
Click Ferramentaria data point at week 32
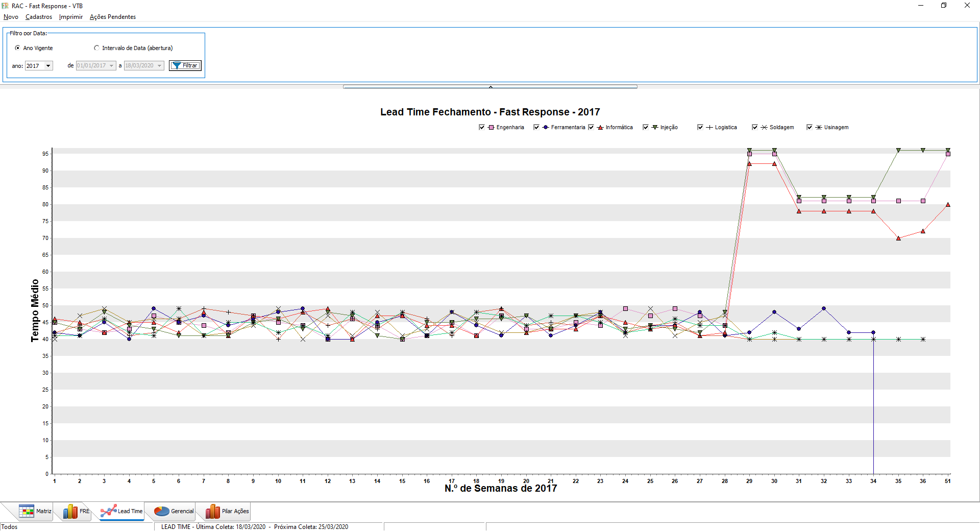824,308
